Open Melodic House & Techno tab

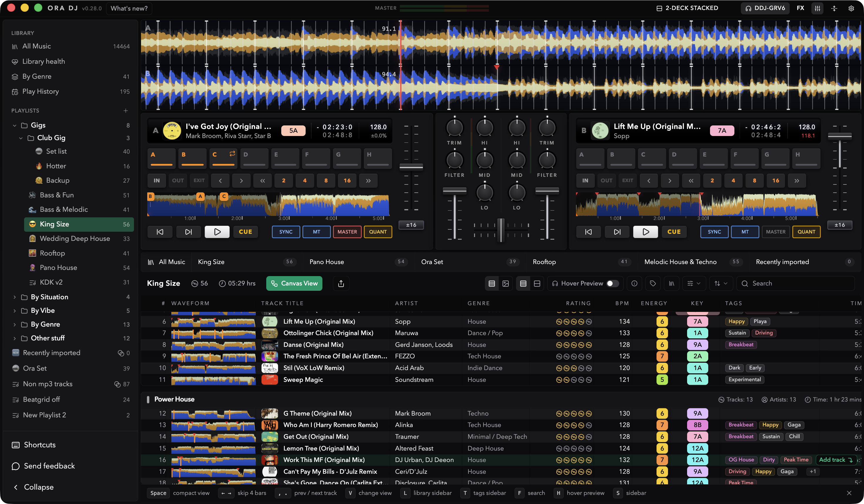pos(693,262)
